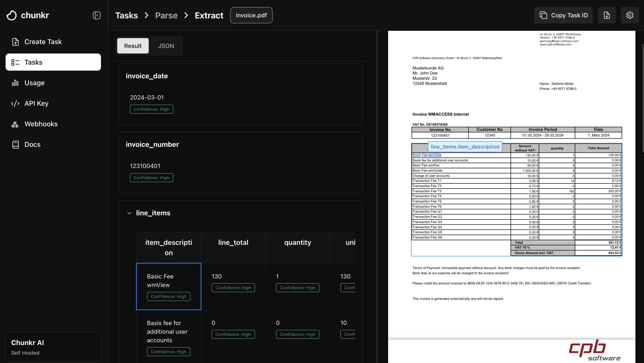The width and height of the screenshot is (644, 363).
Task: Switch to the JSON tab
Action: [x=166, y=46]
